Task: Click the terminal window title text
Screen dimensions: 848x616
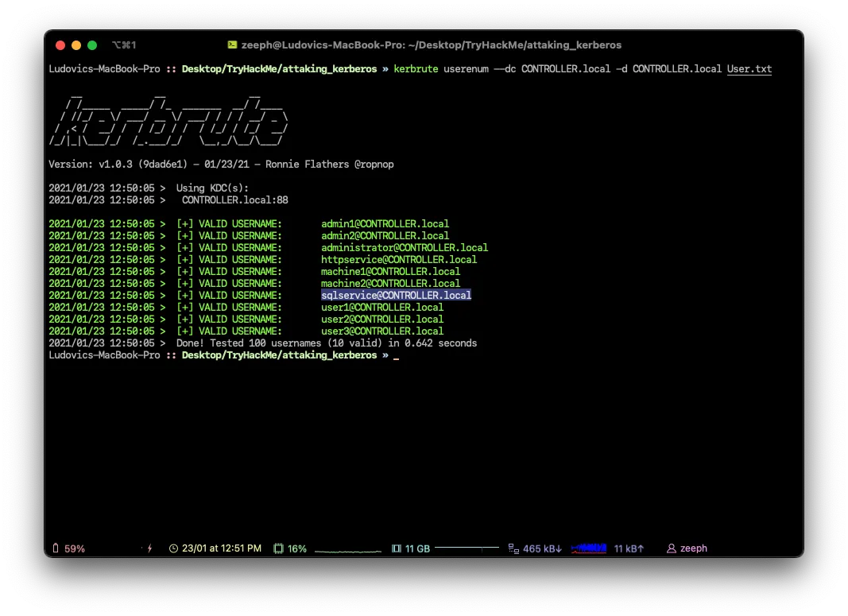Action: pos(432,45)
